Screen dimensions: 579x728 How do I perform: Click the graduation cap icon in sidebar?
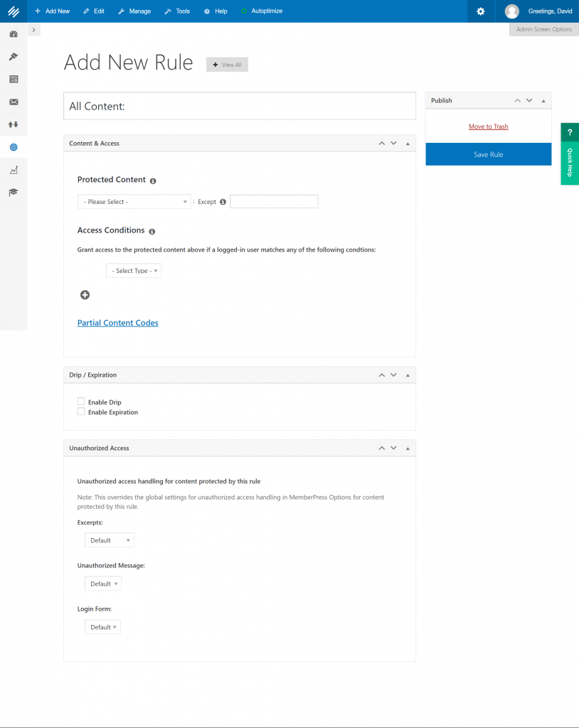click(x=14, y=192)
